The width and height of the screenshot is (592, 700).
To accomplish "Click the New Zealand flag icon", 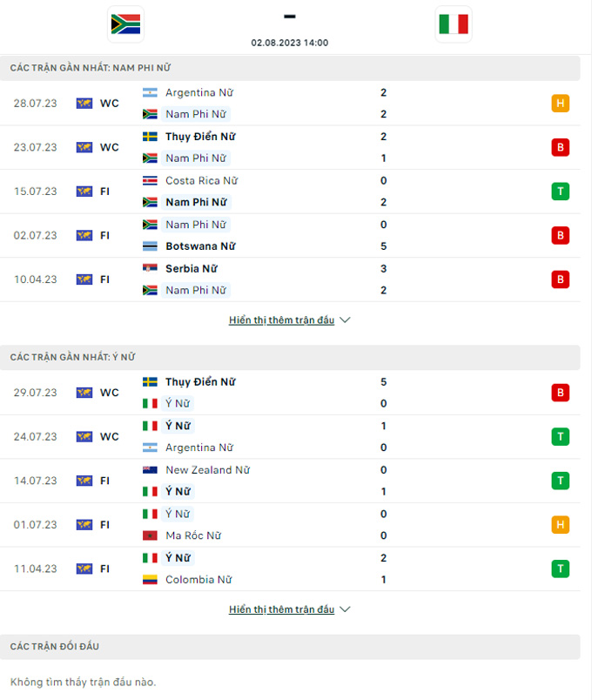I will [150, 470].
